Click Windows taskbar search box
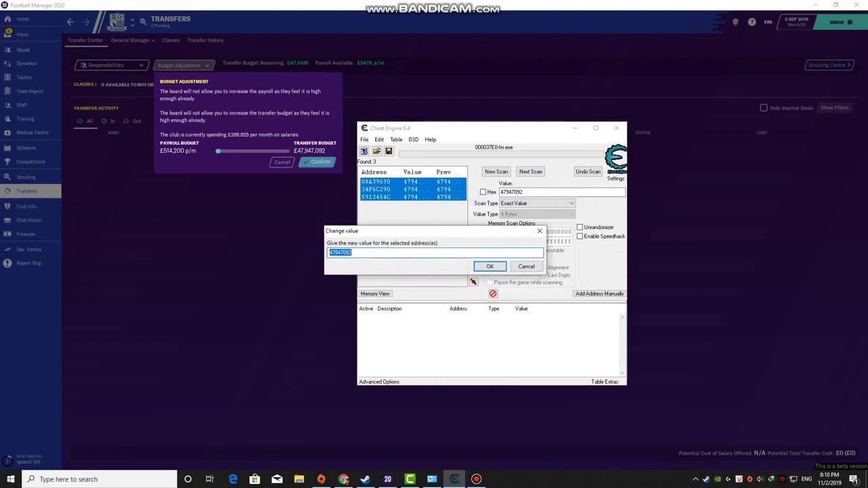 click(x=99, y=479)
